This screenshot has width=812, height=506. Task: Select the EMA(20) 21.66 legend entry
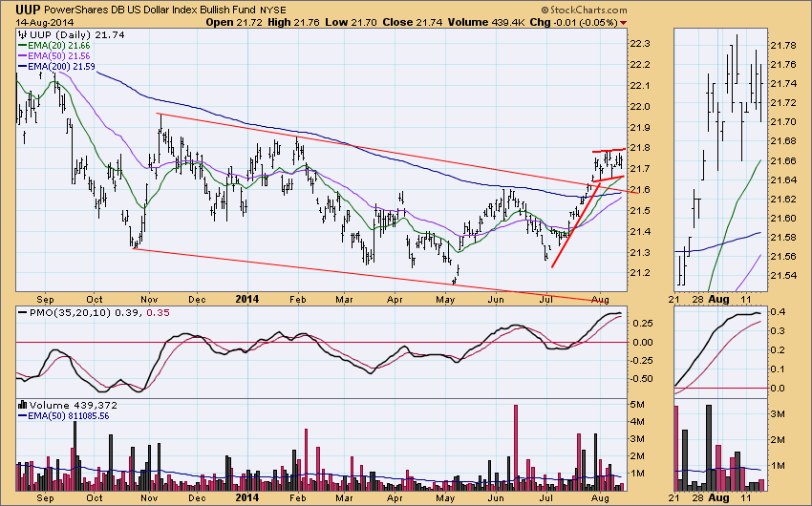click(53, 46)
